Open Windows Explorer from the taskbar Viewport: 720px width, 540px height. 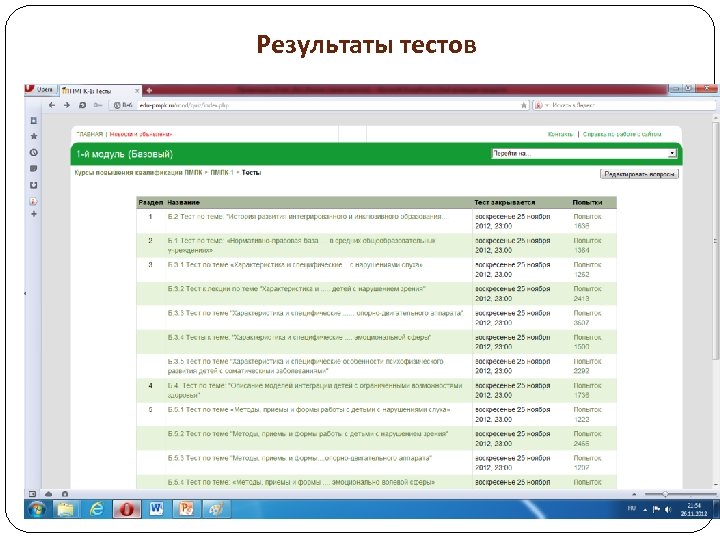click(x=66, y=509)
